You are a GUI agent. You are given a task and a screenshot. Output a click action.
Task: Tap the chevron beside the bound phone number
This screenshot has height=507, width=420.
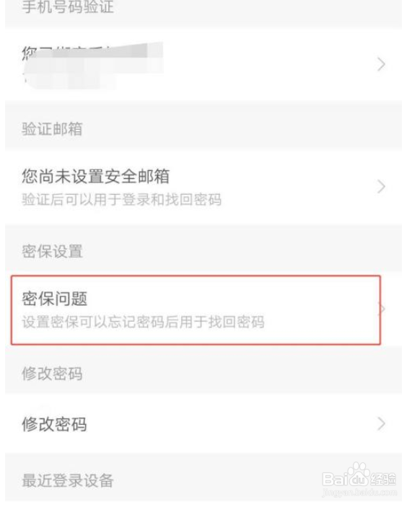tap(381, 64)
